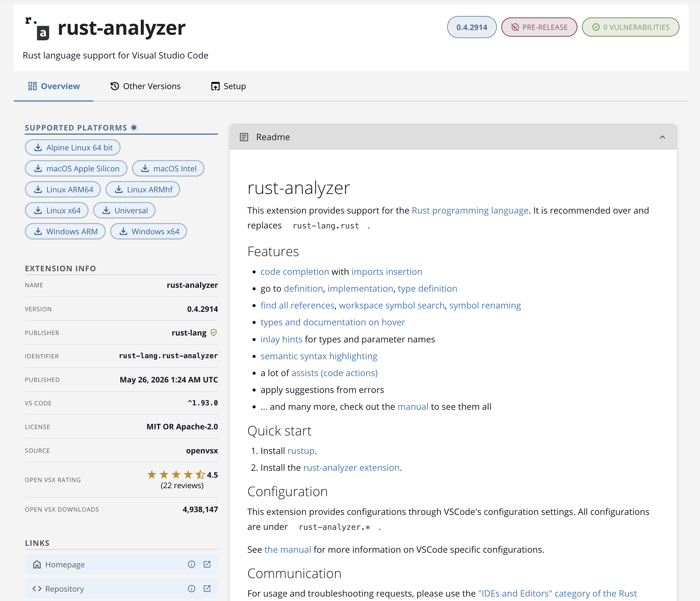Download Linux ARM64 build
Image resolution: width=700 pixels, height=601 pixels.
[63, 189]
